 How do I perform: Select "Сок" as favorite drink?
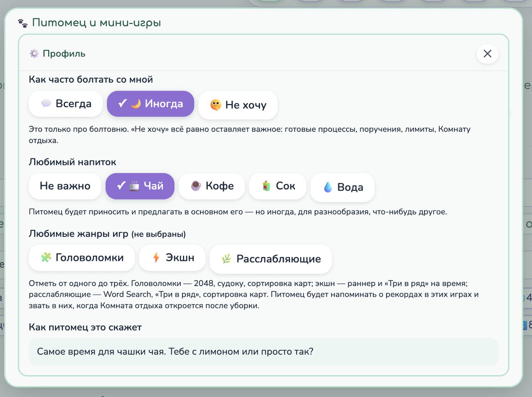278,186
